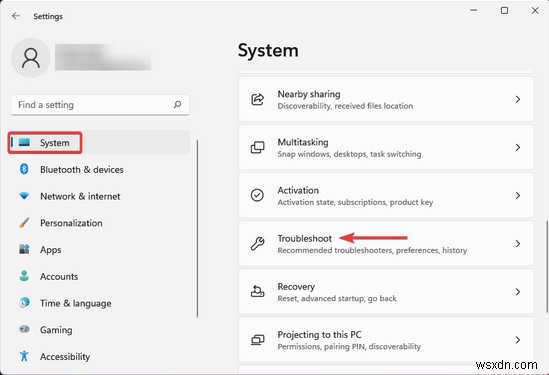This screenshot has height=375, width=549.
Task: Click the Activation checkmark icon
Action: coord(257,195)
